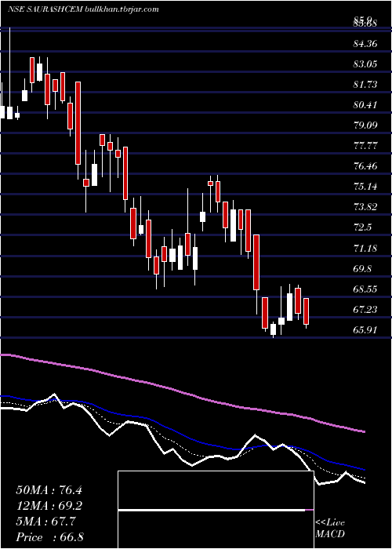Screen dimensions: 392x549
Task: Select the 84.36 price axis label
Action: [x=365, y=44]
